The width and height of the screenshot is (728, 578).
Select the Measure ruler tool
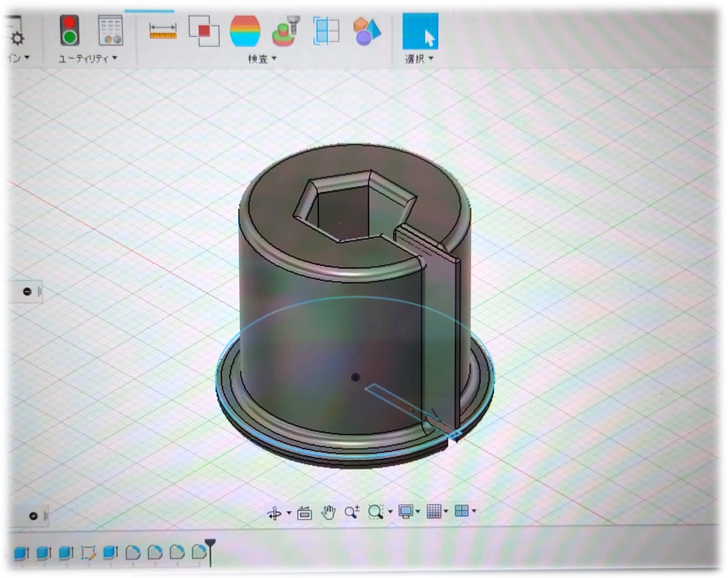coord(163,31)
